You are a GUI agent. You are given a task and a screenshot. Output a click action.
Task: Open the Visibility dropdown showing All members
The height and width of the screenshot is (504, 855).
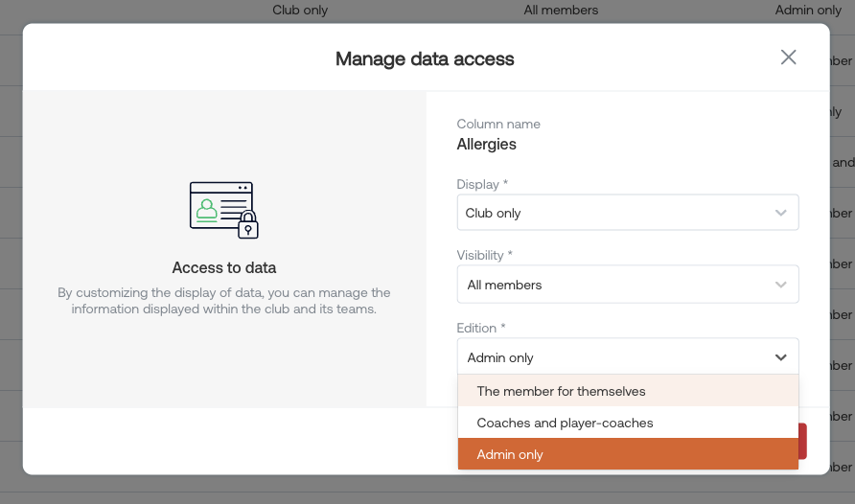tap(628, 285)
